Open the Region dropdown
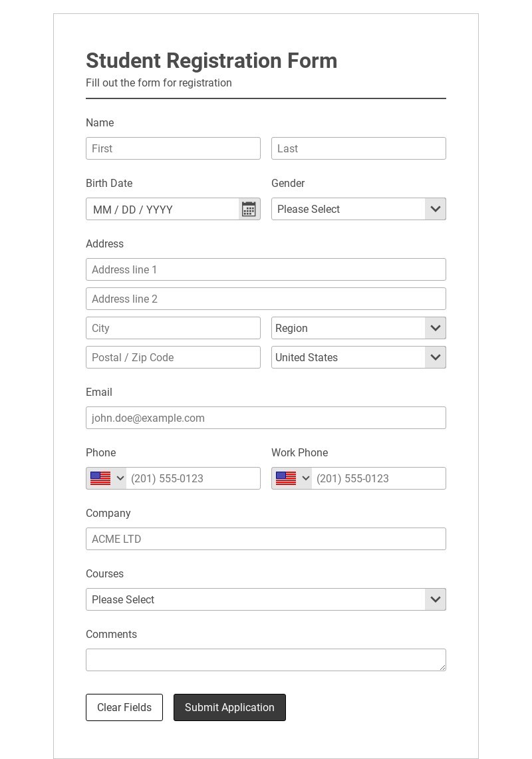The width and height of the screenshot is (532, 759). tap(358, 328)
